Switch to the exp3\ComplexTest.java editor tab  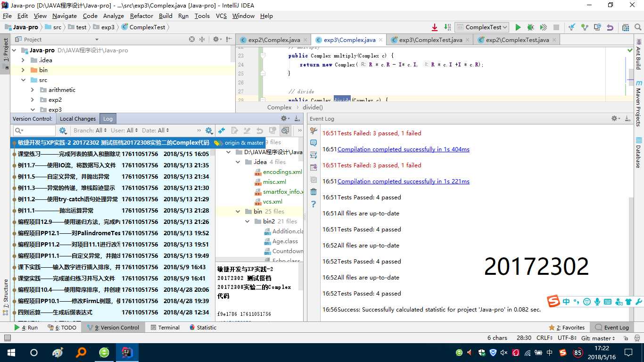[x=430, y=40]
